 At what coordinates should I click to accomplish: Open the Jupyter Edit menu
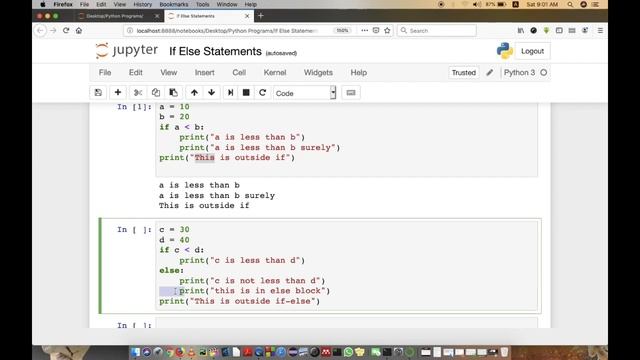[136, 73]
